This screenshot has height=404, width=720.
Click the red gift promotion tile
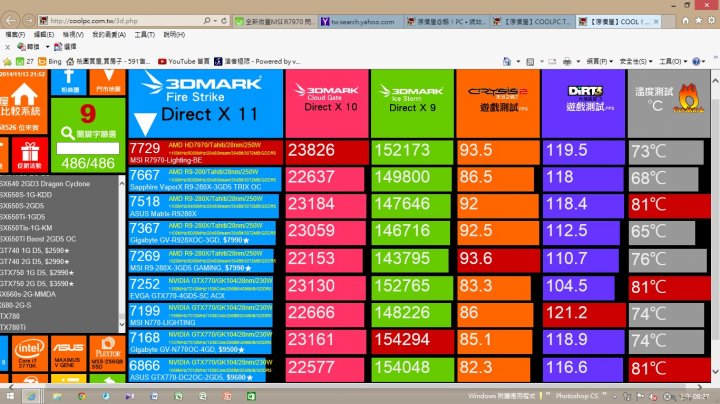click(x=30, y=155)
